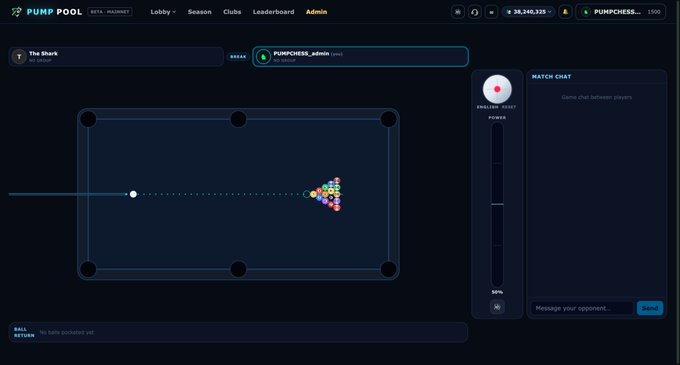Open the PUMPCHESS profile menu
680x365 pixels.
(620, 12)
